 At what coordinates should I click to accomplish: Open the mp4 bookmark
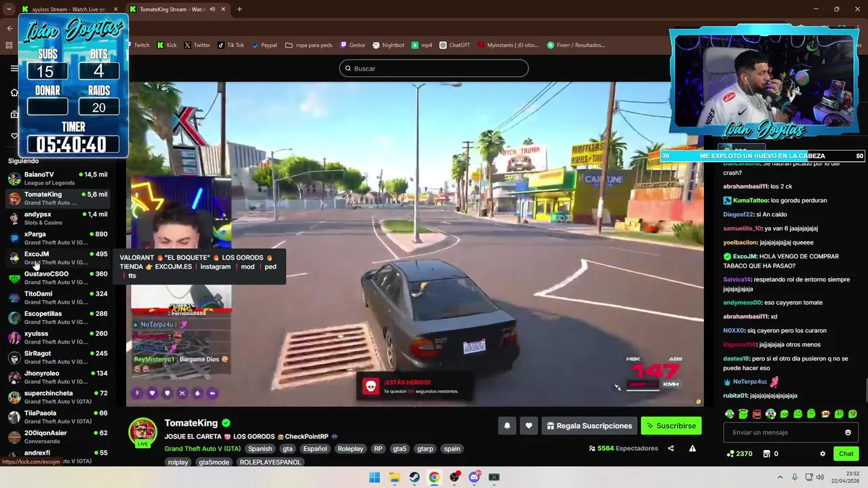point(422,45)
